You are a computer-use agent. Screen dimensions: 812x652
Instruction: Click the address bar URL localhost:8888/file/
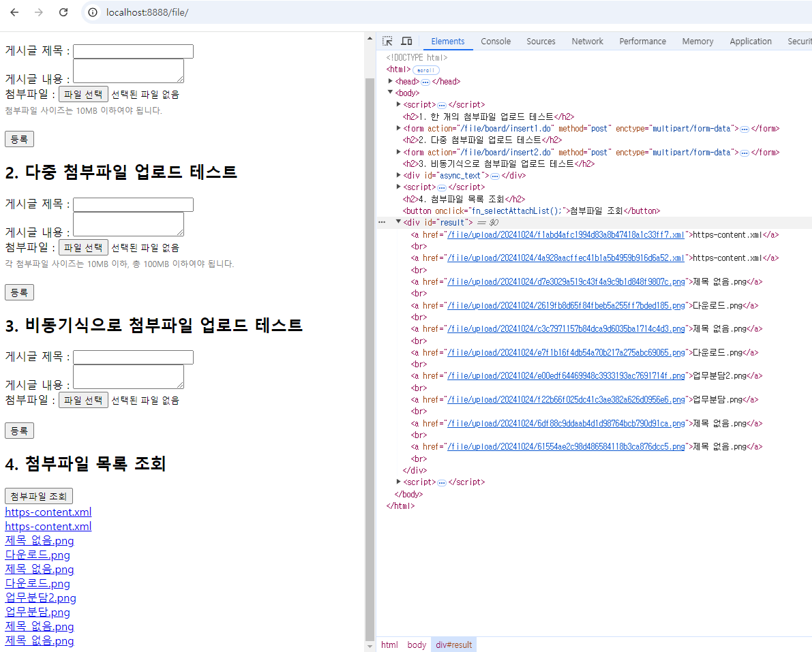pos(147,12)
